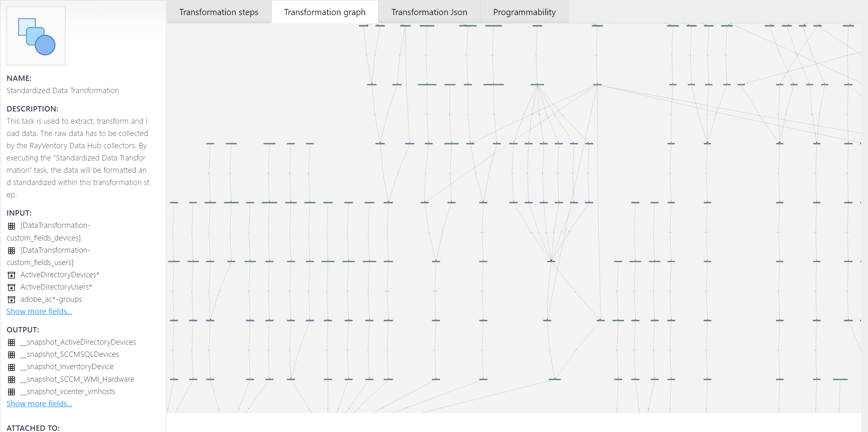Click the table icon beside [DataTransformation-custom_fields_devices]
The width and height of the screenshot is (868, 432).
[x=11, y=226]
